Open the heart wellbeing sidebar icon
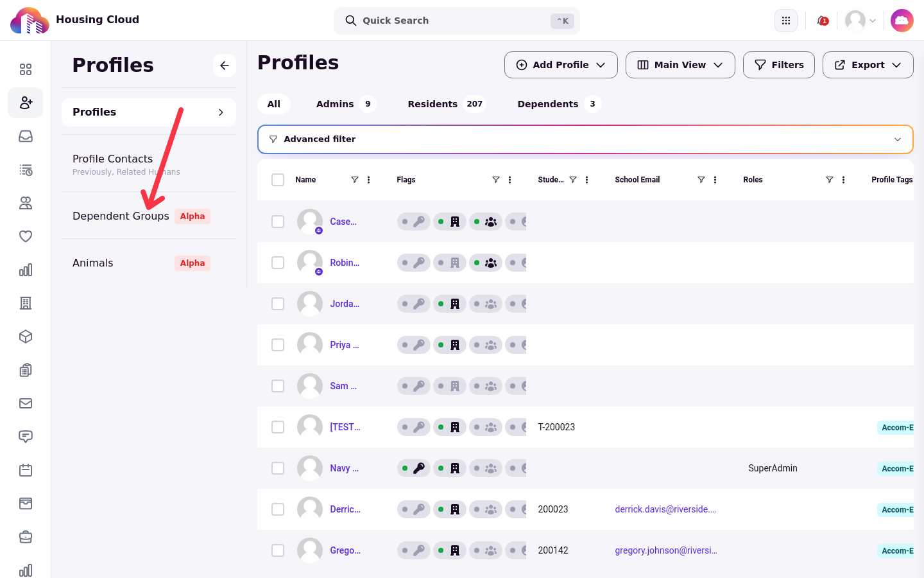 [26, 236]
